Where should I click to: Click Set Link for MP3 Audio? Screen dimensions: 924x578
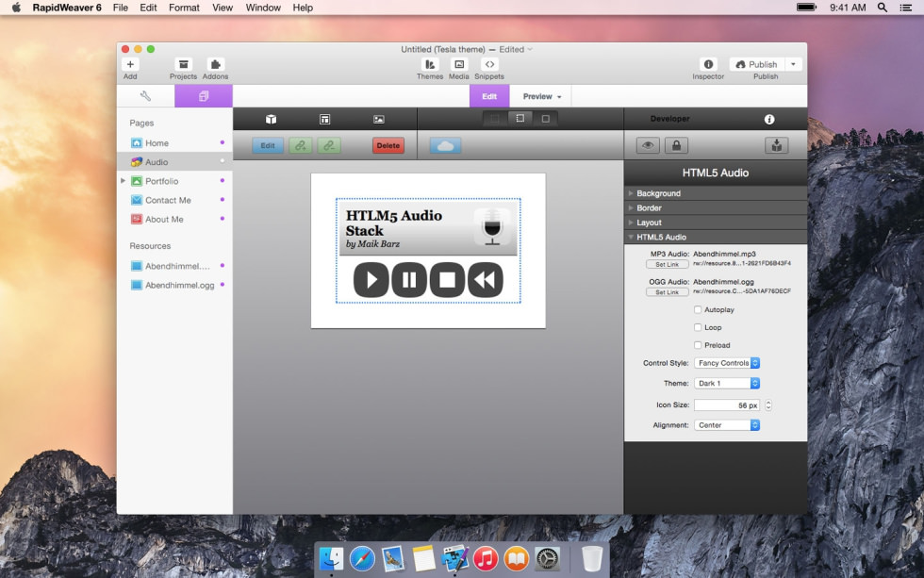(x=668, y=265)
